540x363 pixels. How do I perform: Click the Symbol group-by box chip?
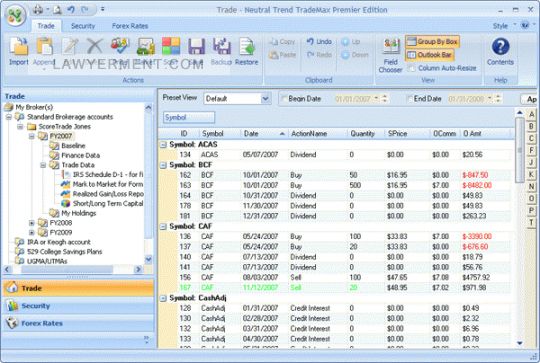(189, 117)
